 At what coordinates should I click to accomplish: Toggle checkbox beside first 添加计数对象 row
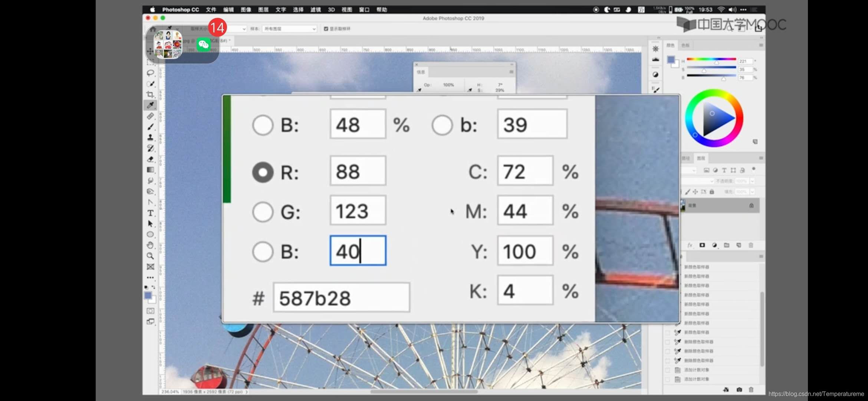(x=667, y=370)
